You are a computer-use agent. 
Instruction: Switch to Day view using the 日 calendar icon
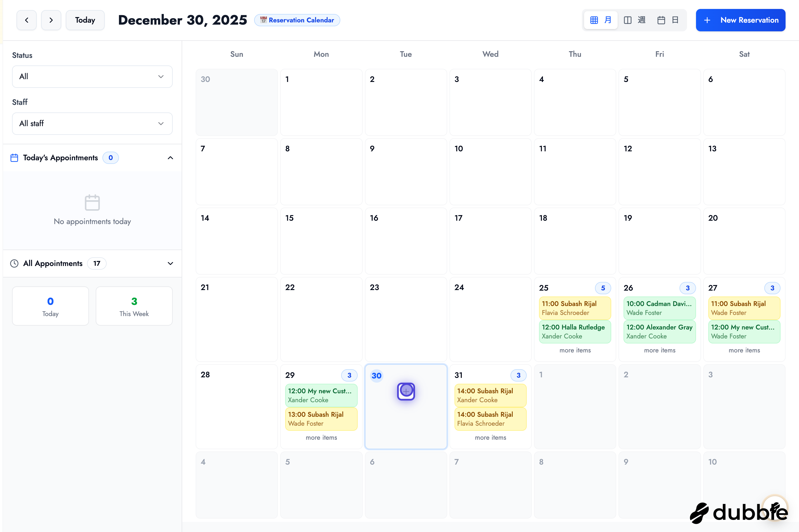point(676,20)
